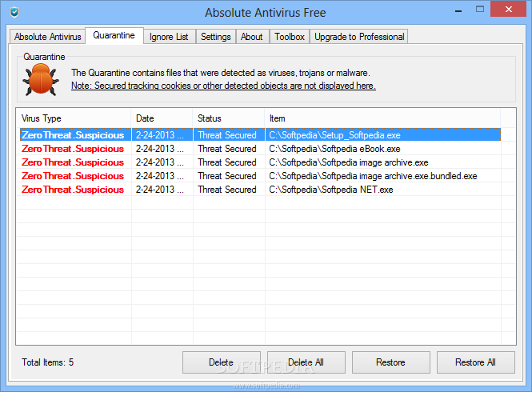The height and width of the screenshot is (400, 532).
Task: Click ZeroThreat.Suspicious in the NET.exe row
Action: pos(73,190)
